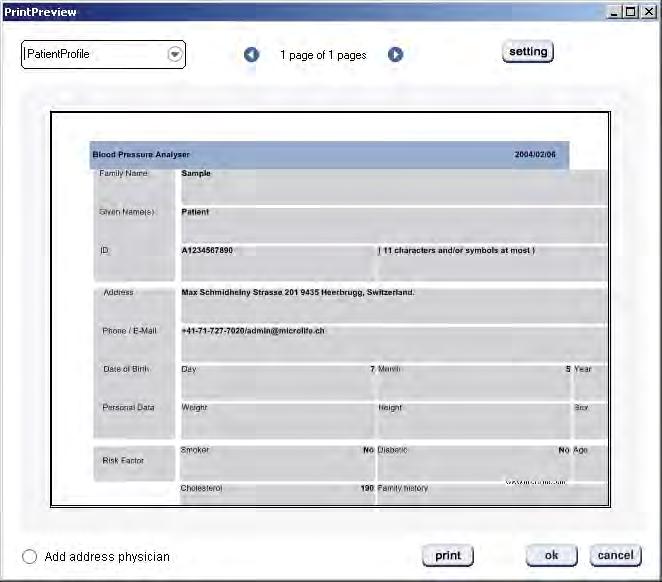This screenshot has height=582, width=662.
Task: Click the print button
Action: [448, 555]
